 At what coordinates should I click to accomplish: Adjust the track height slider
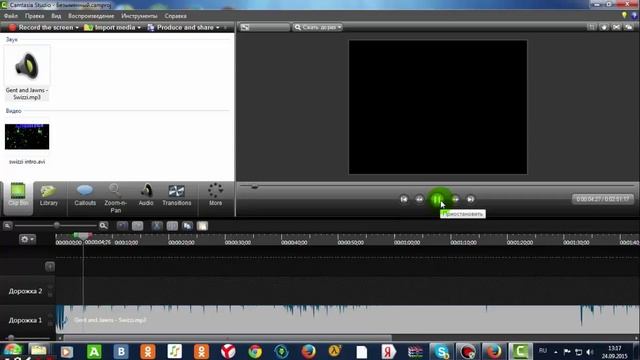coord(11,338)
